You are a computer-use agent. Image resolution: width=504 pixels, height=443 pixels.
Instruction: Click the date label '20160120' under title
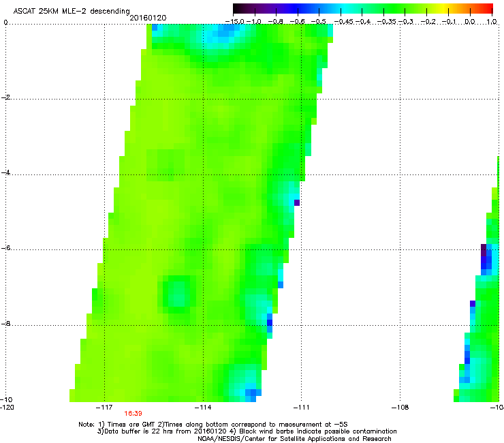(148, 18)
